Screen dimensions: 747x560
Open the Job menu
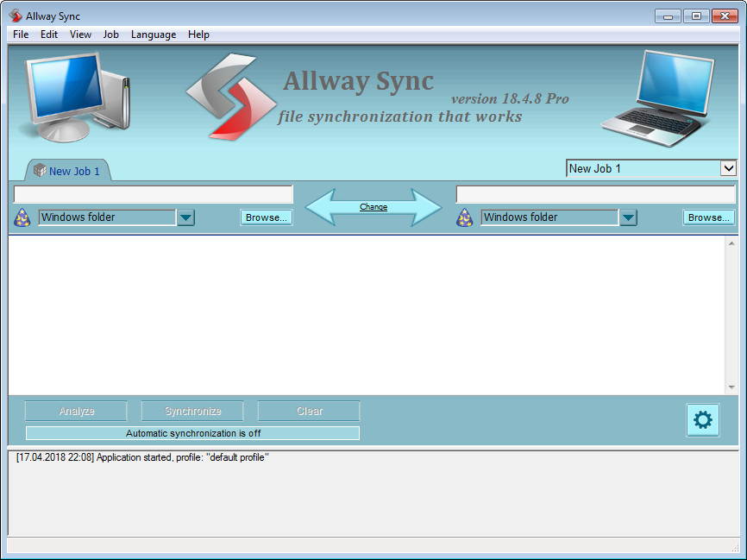pos(110,35)
